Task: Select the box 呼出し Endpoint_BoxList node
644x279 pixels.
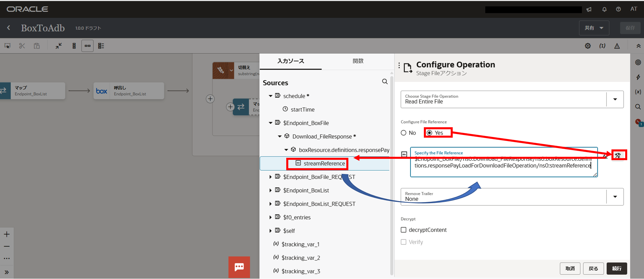Action: pyautogui.click(x=129, y=91)
